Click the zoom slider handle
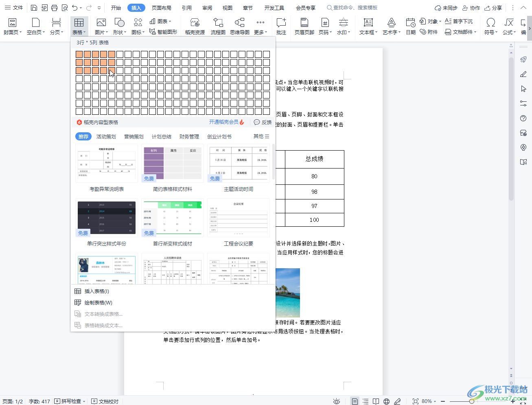The width and height of the screenshot is (532, 405). tap(471, 401)
